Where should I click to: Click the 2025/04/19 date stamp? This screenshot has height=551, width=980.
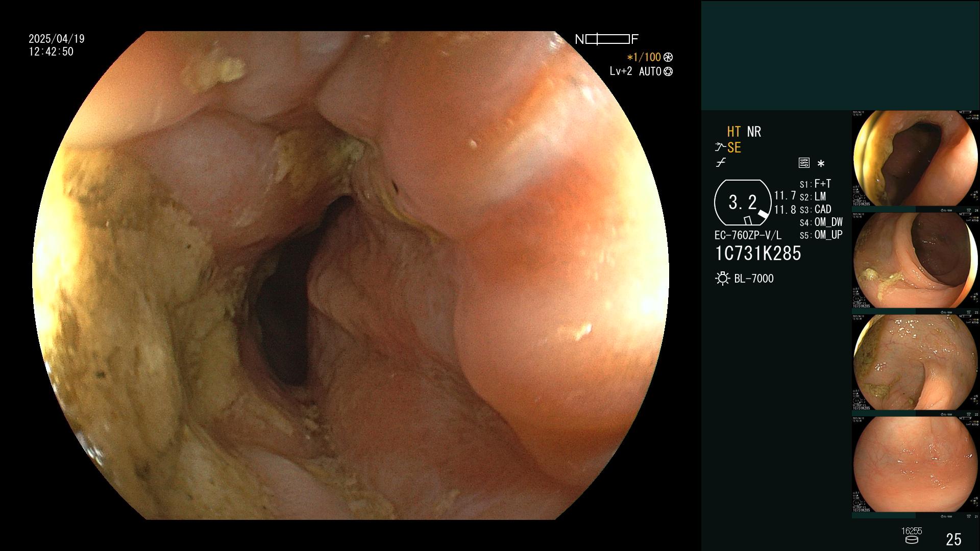pyautogui.click(x=57, y=39)
